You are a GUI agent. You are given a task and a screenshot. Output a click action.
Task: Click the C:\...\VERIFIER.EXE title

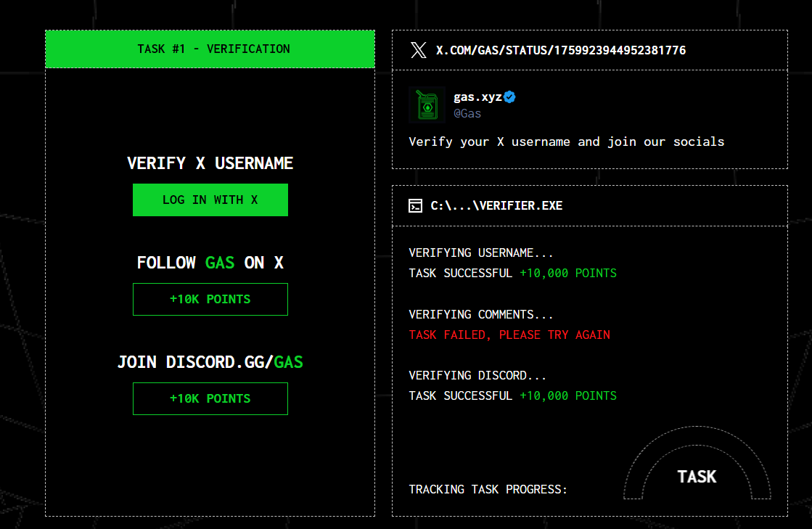point(496,206)
